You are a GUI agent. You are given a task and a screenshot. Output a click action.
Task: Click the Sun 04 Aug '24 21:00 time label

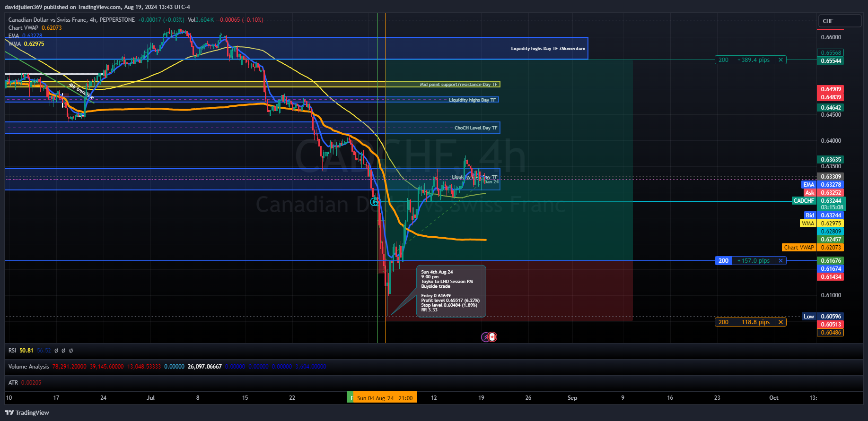(385, 398)
